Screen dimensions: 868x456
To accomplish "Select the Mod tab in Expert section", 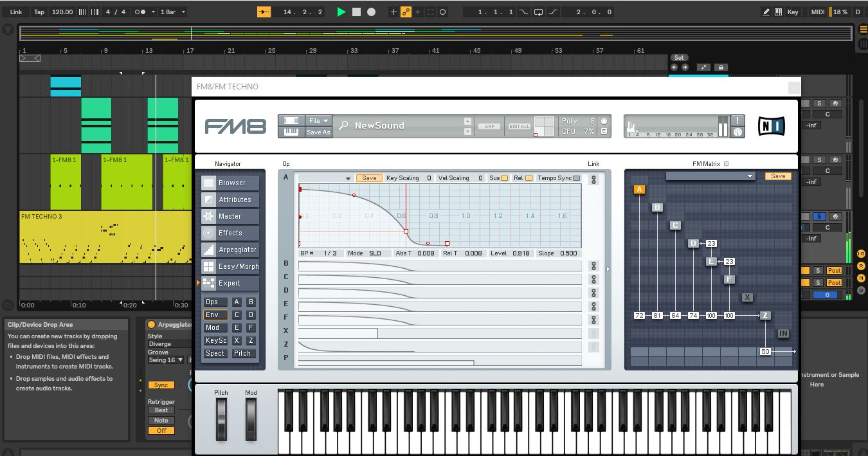I will [x=215, y=327].
